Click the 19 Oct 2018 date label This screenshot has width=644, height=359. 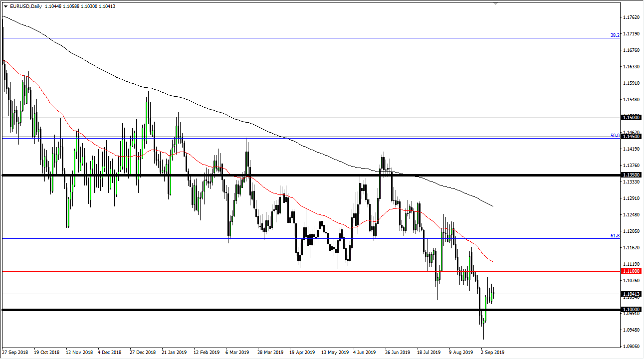coord(47,352)
